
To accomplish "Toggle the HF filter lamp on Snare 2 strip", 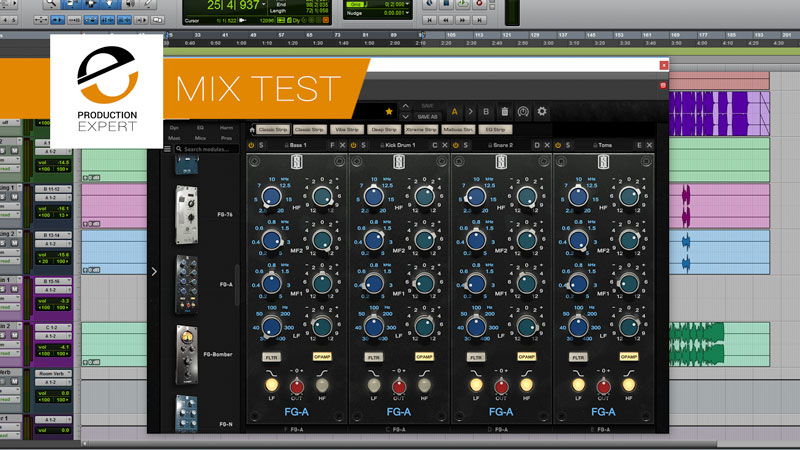I will point(527,385).
